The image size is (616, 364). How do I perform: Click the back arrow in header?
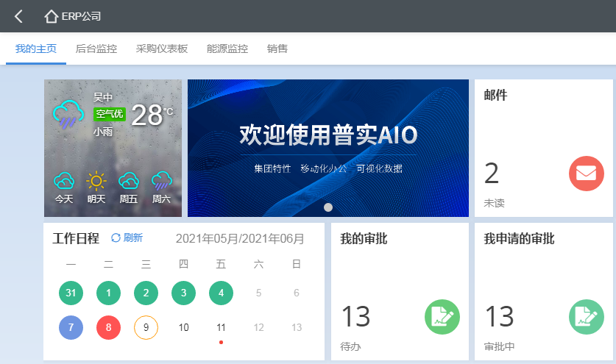point(19,16)
